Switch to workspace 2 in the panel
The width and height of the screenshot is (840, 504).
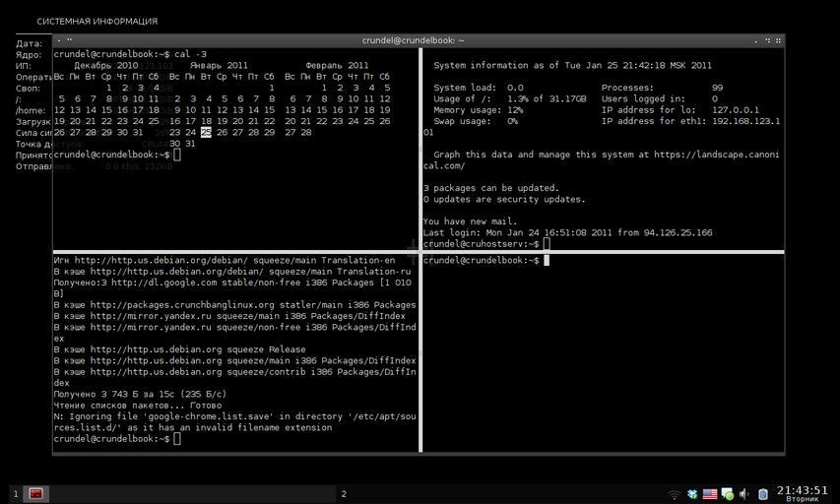344,494
